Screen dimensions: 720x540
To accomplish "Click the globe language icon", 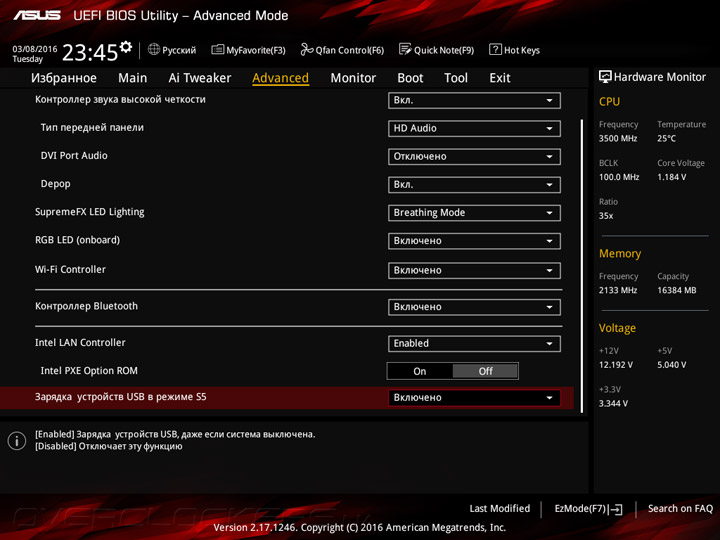I will 154,49.
